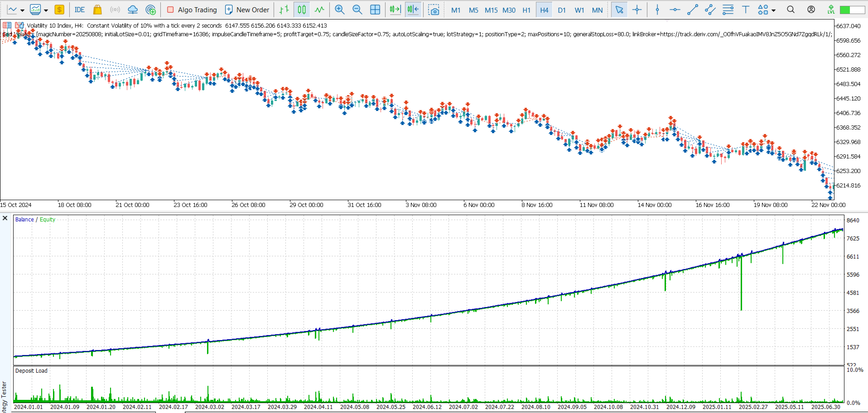868x413 pixels.
Task: Open the chart type dropdown arrow
Action: (x=21, y=10)
